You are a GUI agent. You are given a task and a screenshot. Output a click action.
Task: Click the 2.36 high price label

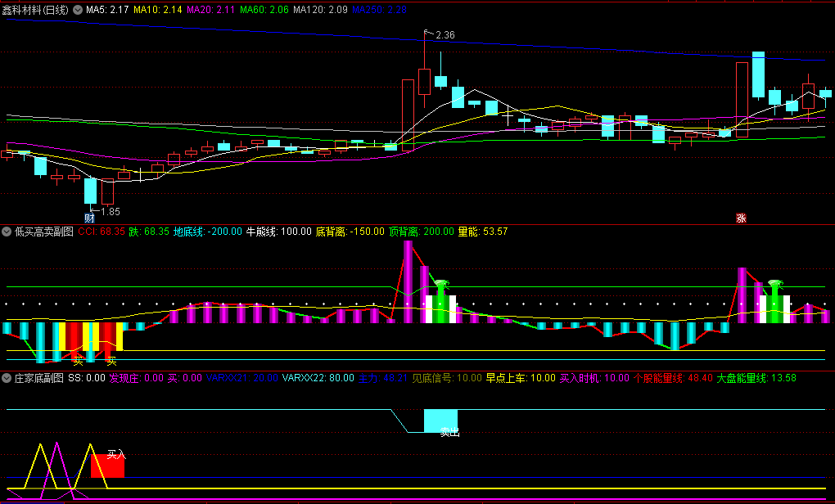tap(445, 35)
